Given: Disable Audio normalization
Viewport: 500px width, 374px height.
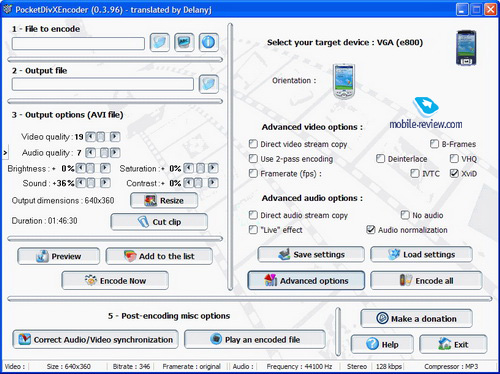Looking at the screenshot, I should (x=371, y=230).
